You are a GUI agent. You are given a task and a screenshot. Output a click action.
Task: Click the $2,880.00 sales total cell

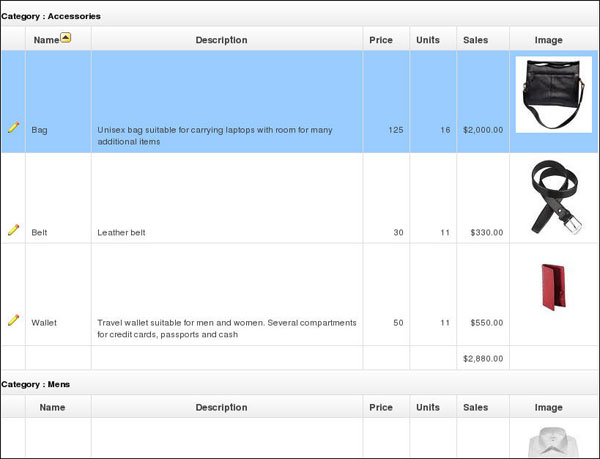click(x=483, y=358)
